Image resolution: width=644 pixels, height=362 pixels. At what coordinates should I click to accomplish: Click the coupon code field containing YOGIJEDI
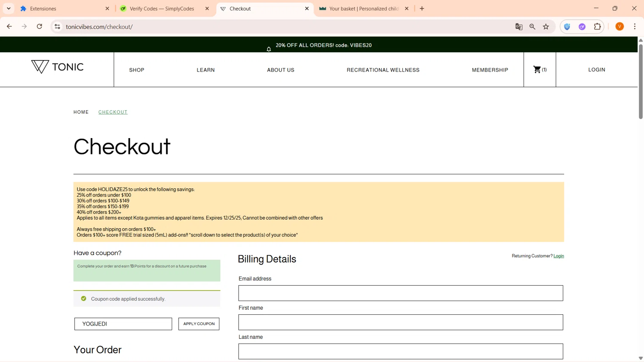coord(123,324)
